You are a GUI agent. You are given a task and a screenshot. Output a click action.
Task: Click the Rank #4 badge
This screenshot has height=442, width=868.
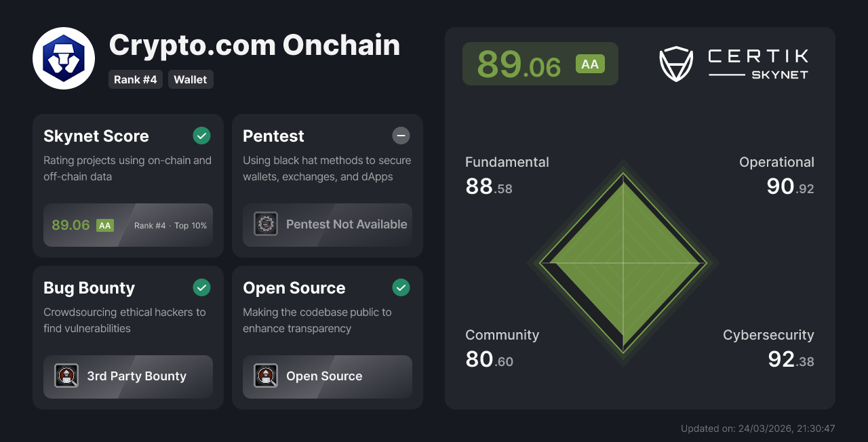pyautogui.click(x=136, y=79)
